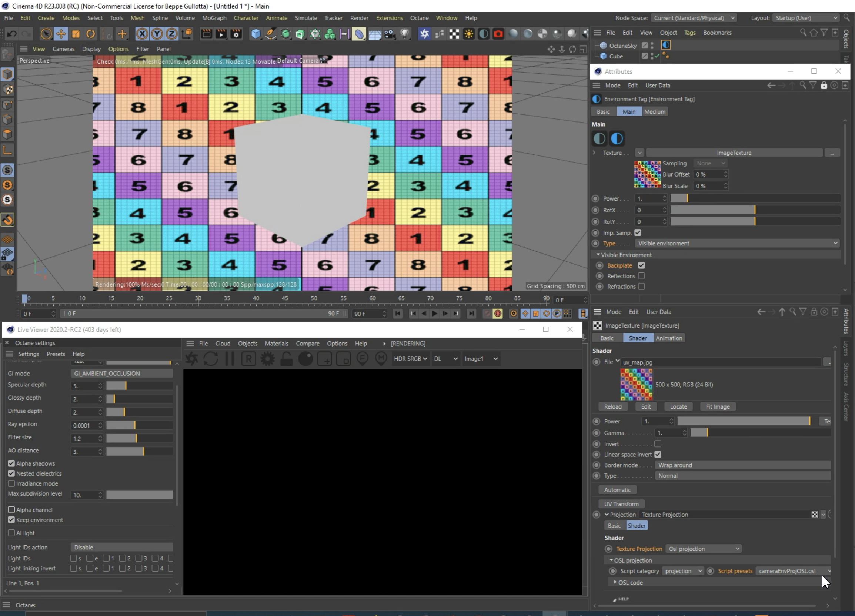Enable the Reflections checkbox

coord(641,276)
